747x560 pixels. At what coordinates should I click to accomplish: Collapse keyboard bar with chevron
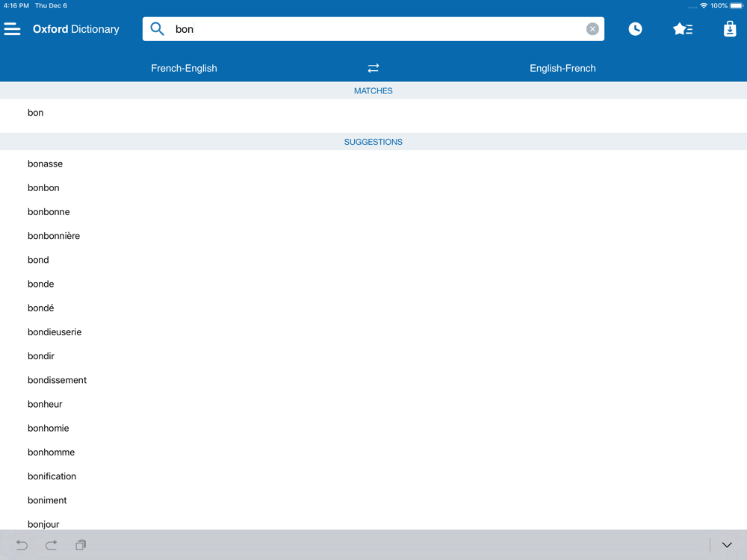[727, 545]
